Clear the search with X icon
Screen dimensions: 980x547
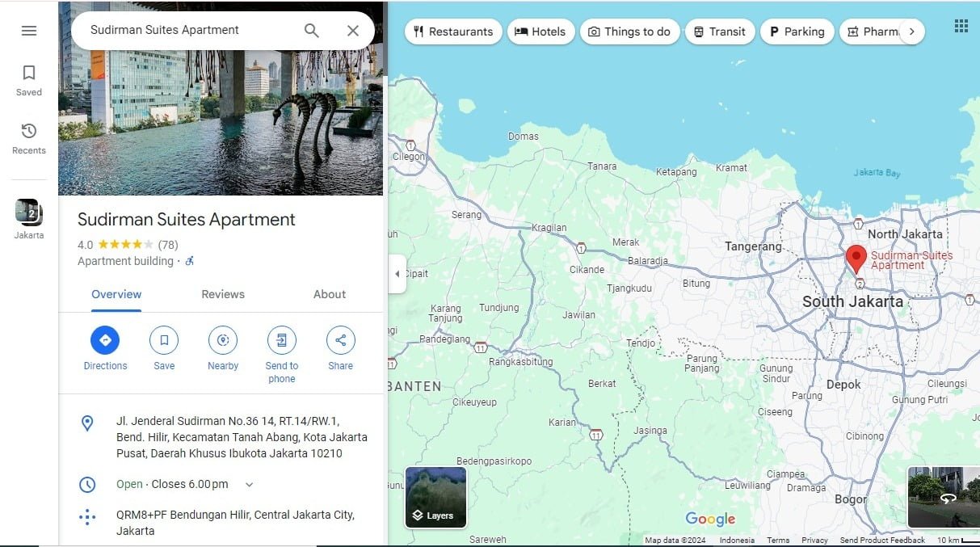353,31
